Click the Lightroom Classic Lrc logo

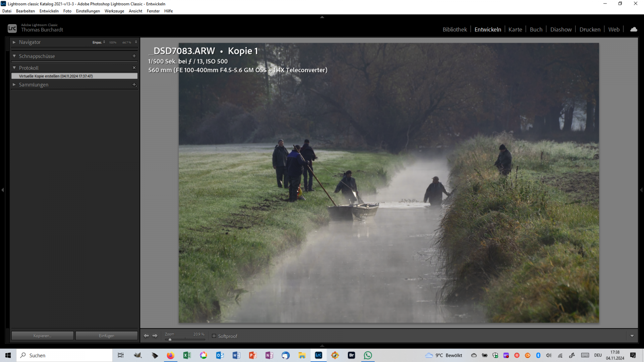point(12,28)
